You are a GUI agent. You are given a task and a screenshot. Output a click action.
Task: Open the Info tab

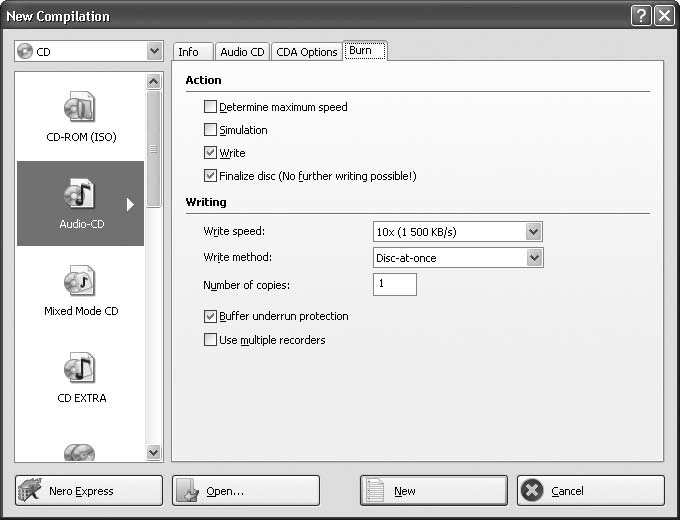pyautogui.click(x=189, y=52)
